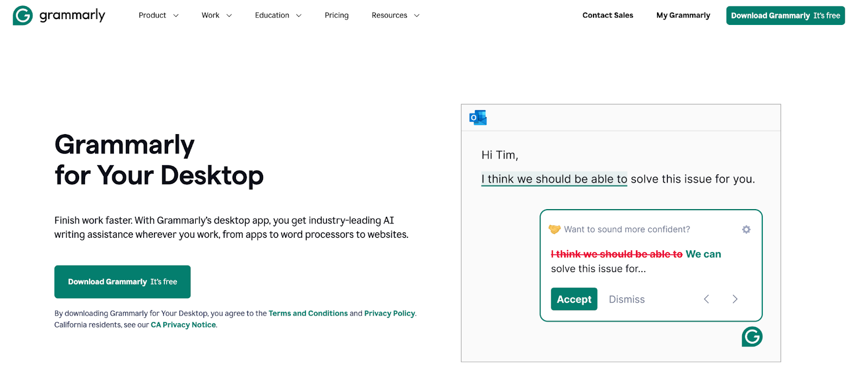The width and height of the screenshot is (868, 391).
Task: Click underlined phrase 'I think we should be able to'
Action: tap(554, 179)
